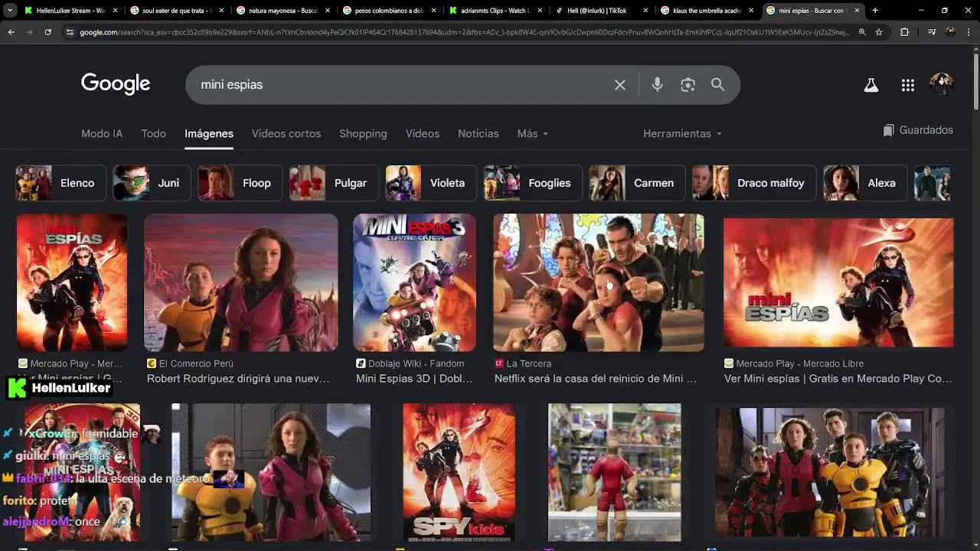980x551 pixels.
Task: Click the zoom magnifier icon in address bar
Action: click(862, 32)
